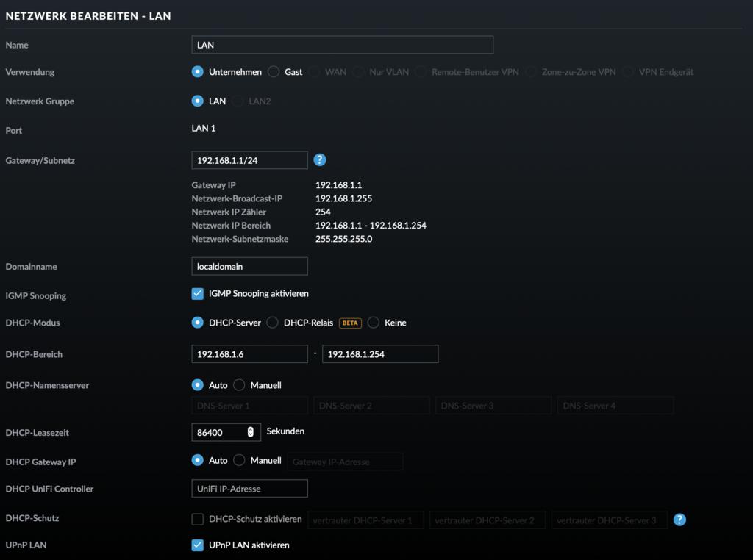Click the DHCP-Bereich start address field

coord(249,354)
